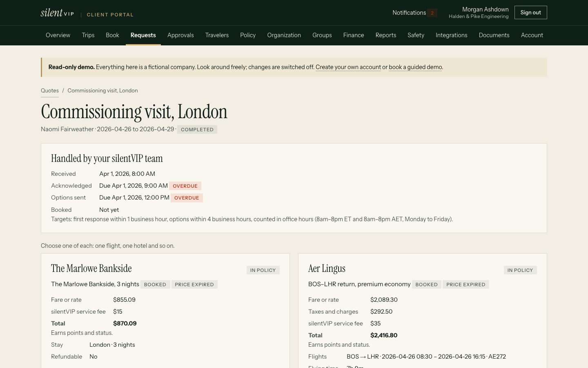588x368 pixels.
Task: Click the Stay value London · 3 nights
Action: click(x=112, y=345)
